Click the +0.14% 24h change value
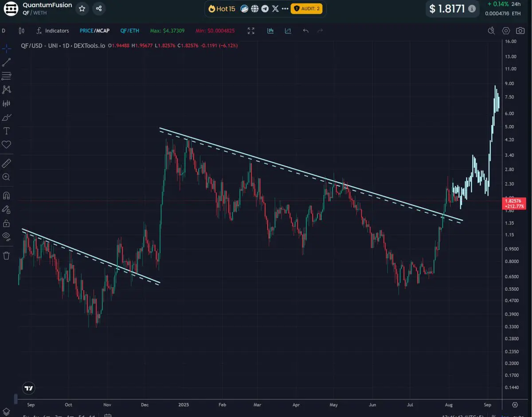This screenshot has height=417, width=532. [498, 4]
